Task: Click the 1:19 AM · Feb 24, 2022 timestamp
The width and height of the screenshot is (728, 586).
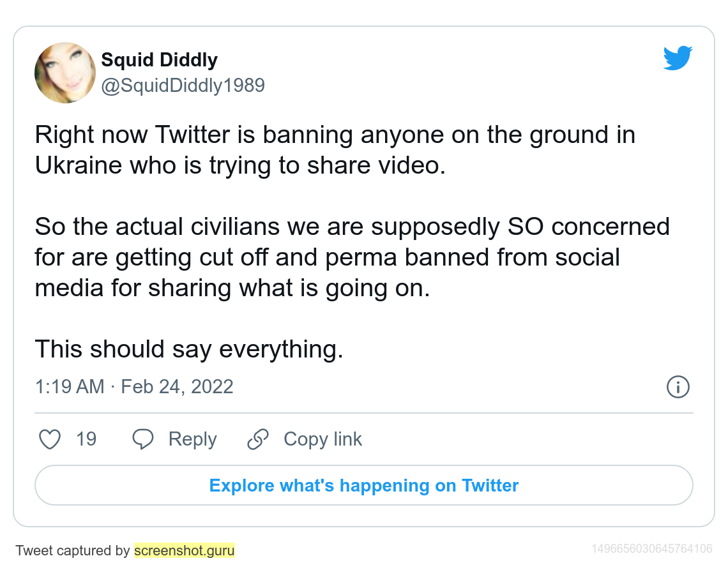Action: click(x=134, y=387)
